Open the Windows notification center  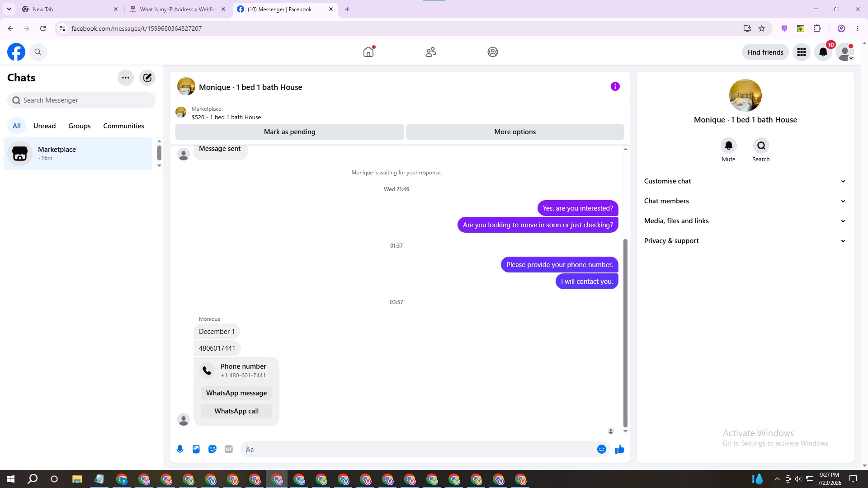click(x=853, y=479)
